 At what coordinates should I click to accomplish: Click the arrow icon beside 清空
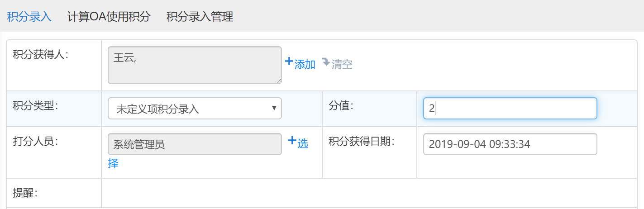(x=326, y=62)
